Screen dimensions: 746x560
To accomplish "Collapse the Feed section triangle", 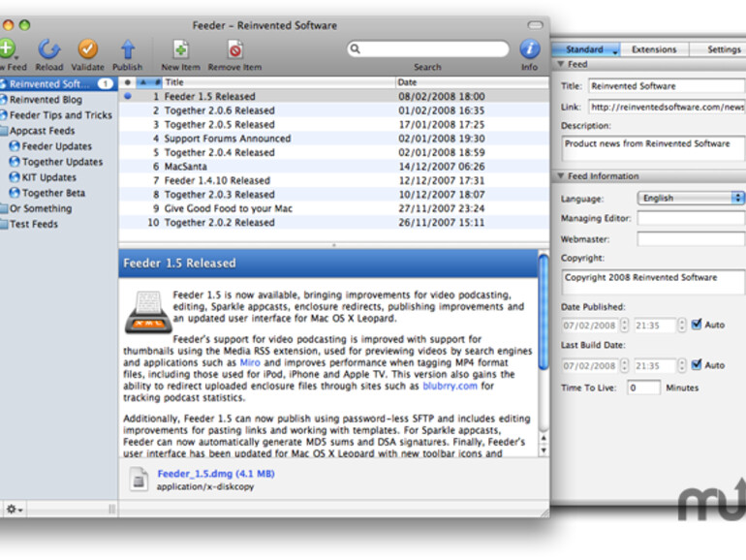I will pos(560,64).
